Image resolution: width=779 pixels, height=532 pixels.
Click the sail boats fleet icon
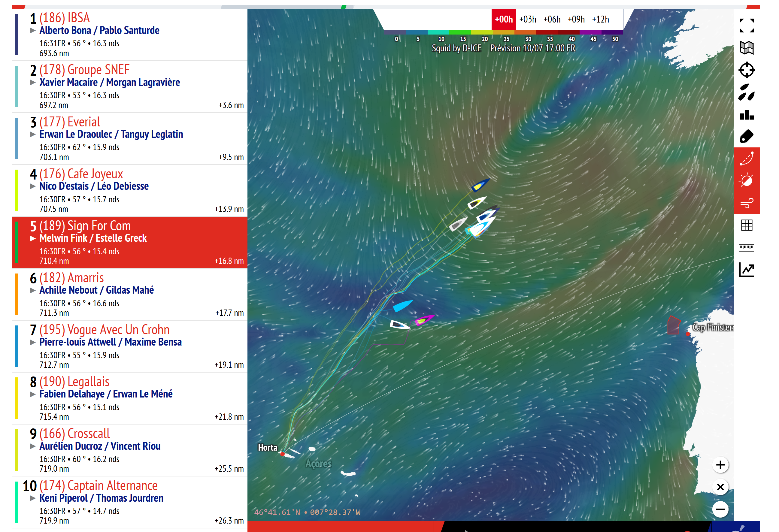pos(747,92)
